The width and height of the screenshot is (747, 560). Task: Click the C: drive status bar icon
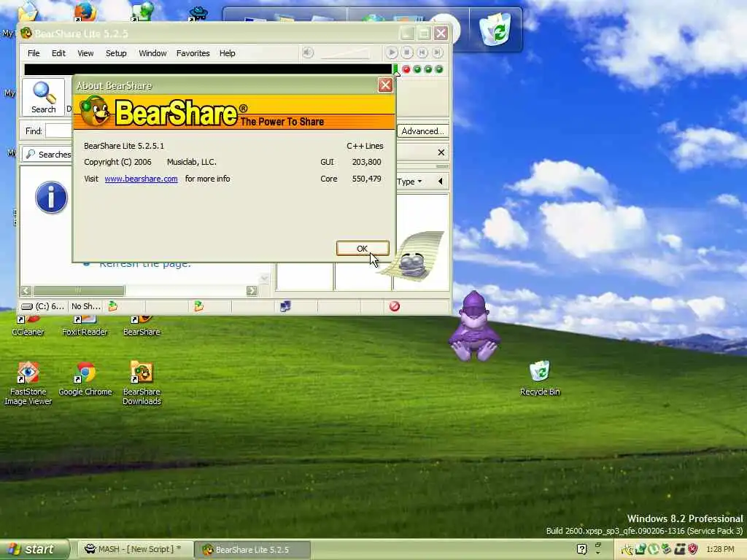click(27, 306)
